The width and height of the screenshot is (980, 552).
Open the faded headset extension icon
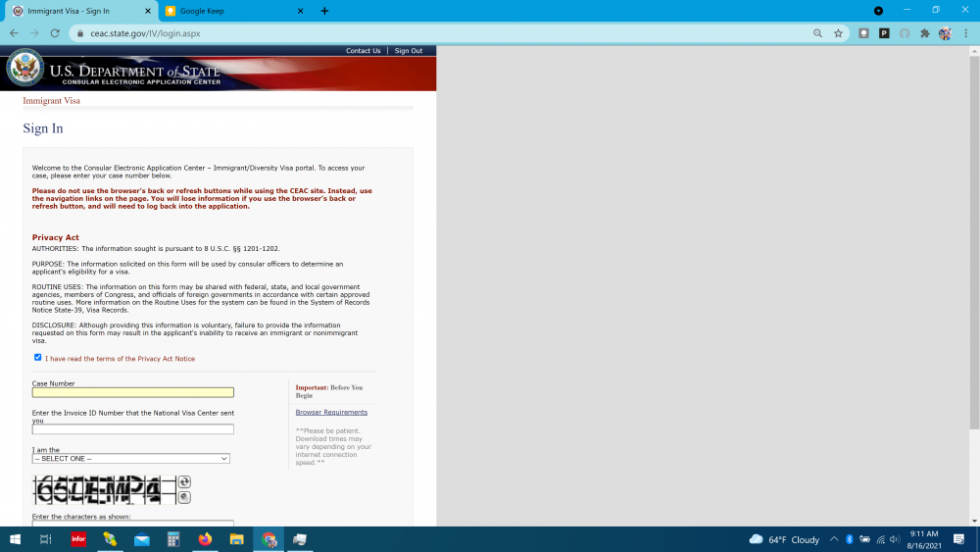point(905,33)
